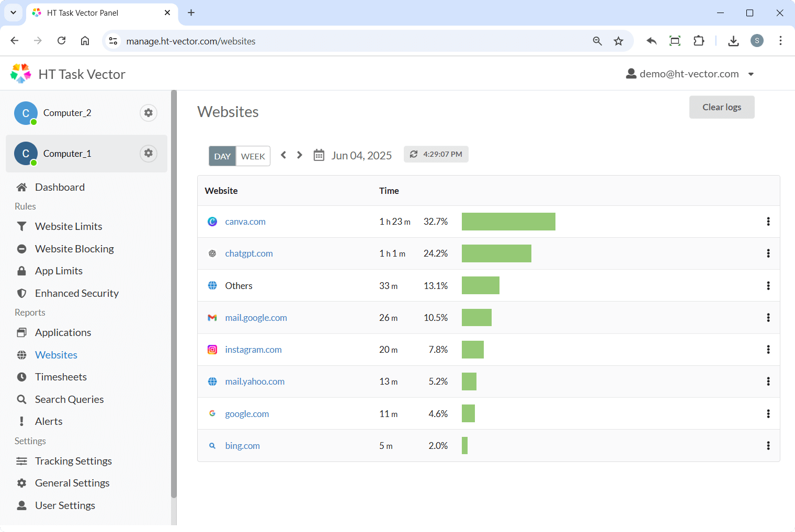Click the browser address bar URL
The width and height of the screenshot is (795, 532).
[191, 41]
